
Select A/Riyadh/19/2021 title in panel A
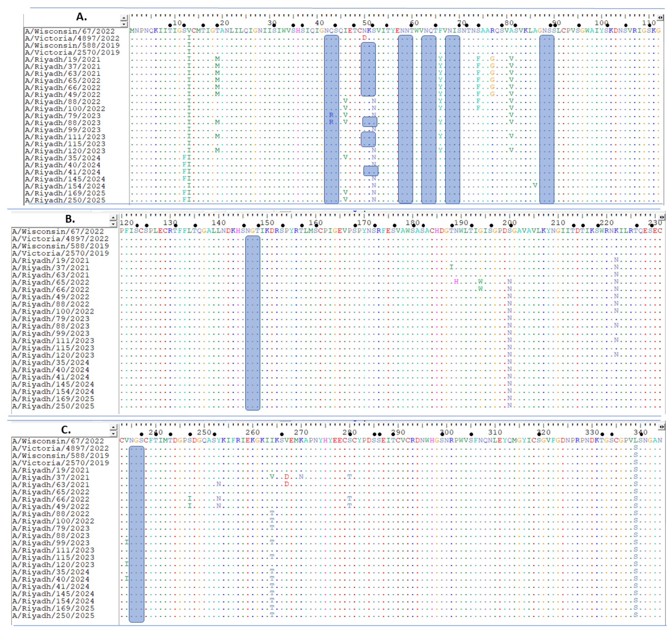pyautogui.click(x=63, y=59)
